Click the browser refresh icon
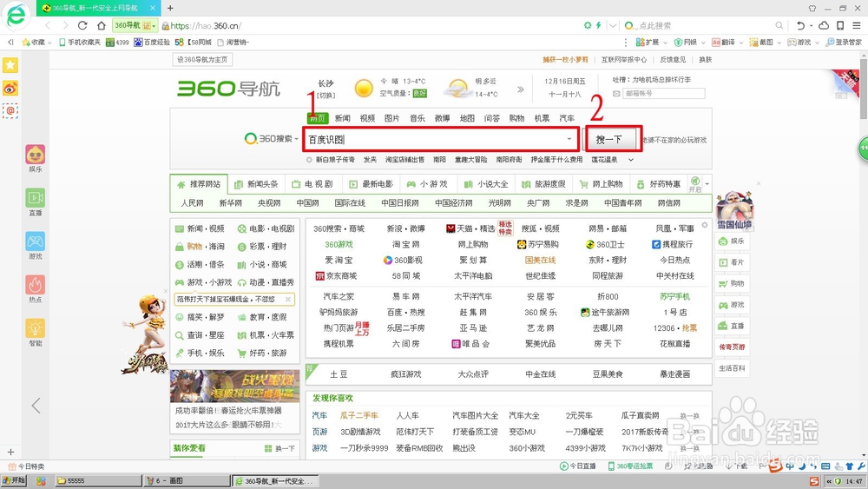Image resolution: width=868 pixels, height=489 pixels. [x=82, y=25]
